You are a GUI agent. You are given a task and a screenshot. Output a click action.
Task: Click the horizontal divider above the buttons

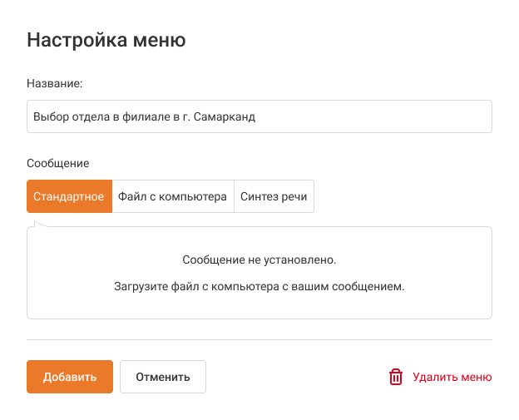[x=259, y=339]
